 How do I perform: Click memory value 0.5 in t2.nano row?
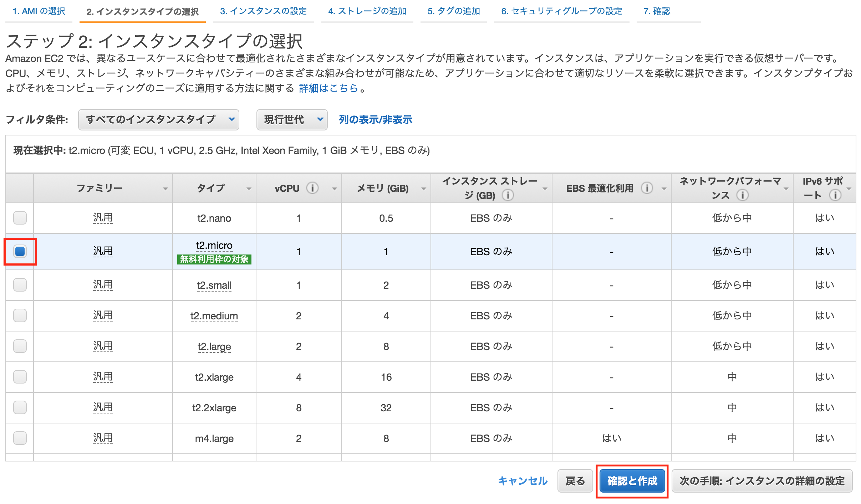point(386,218)
